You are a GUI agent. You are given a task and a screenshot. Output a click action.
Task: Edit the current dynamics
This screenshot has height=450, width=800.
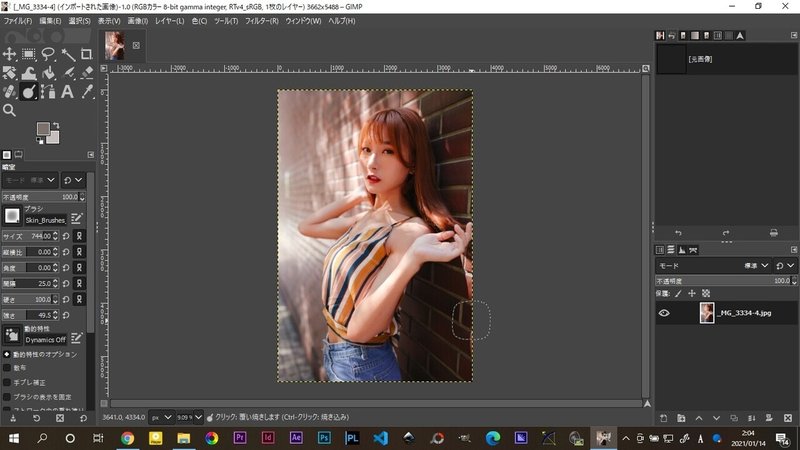coord(77,338)
